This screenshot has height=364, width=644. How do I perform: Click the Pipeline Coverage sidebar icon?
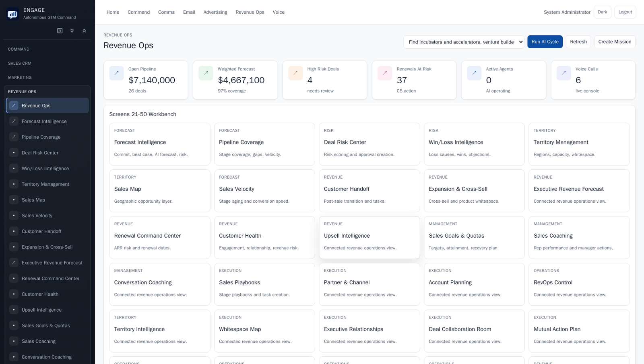tap(14, 137)
